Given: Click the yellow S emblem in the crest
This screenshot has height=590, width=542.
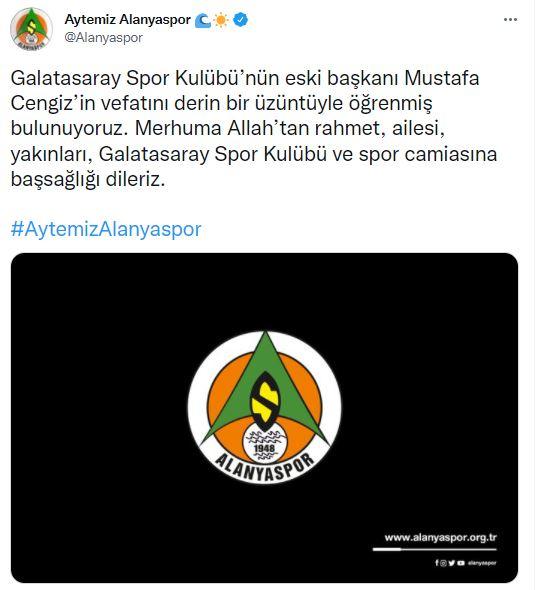Looking at the screenshot, I should point(265,401).
